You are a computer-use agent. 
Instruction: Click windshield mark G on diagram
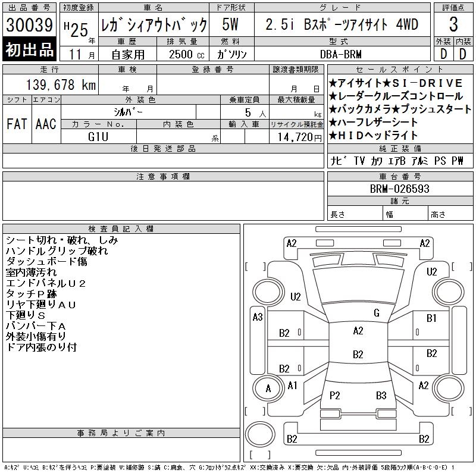(377, 313)
